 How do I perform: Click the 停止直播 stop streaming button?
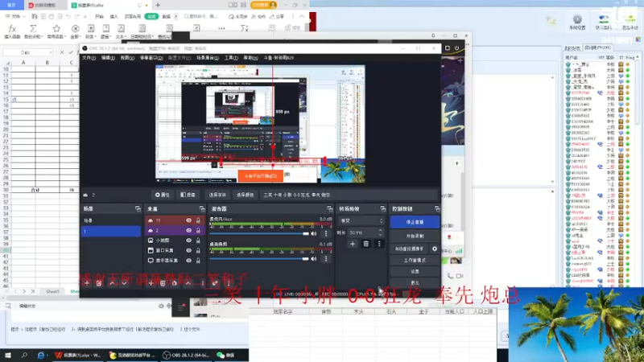point(415,222)
